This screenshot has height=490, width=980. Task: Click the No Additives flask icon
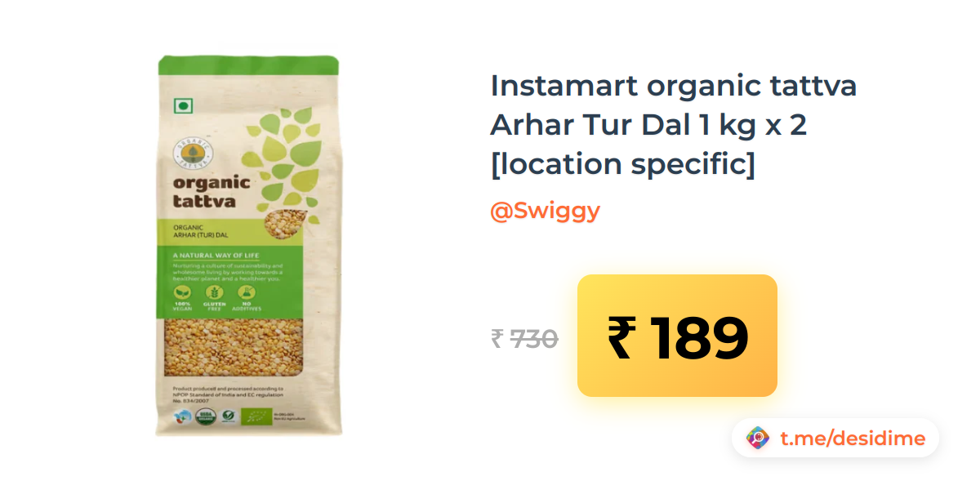tap(245, 292)
